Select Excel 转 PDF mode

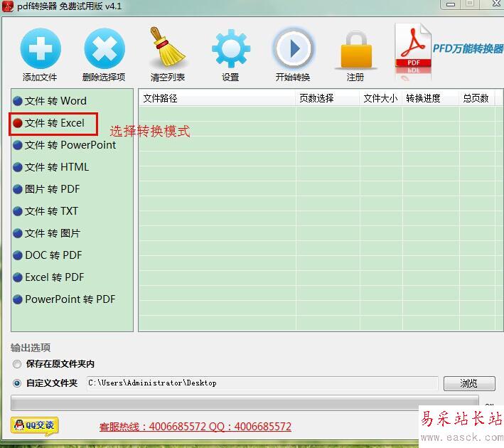coord(48,277)
